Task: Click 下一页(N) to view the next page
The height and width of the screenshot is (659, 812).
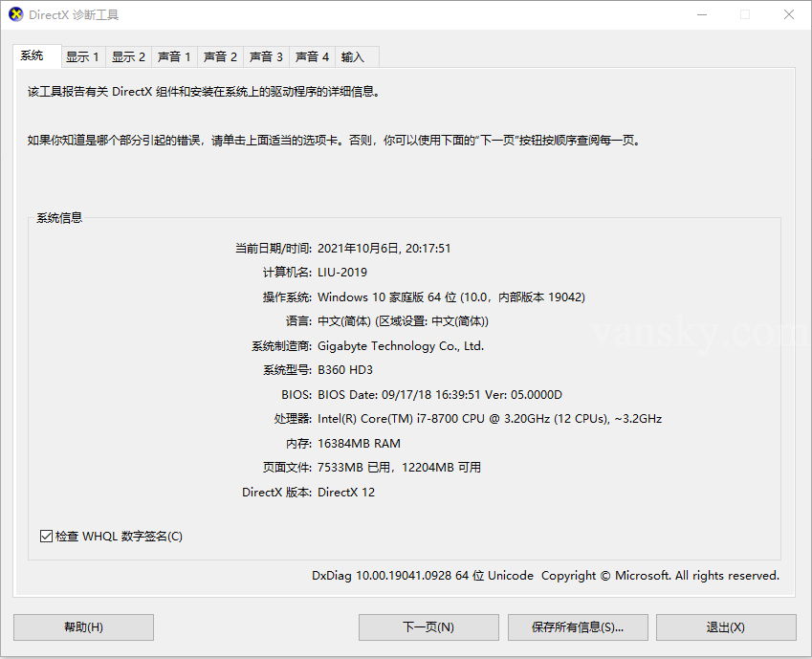Action: (x=428, y=627)
